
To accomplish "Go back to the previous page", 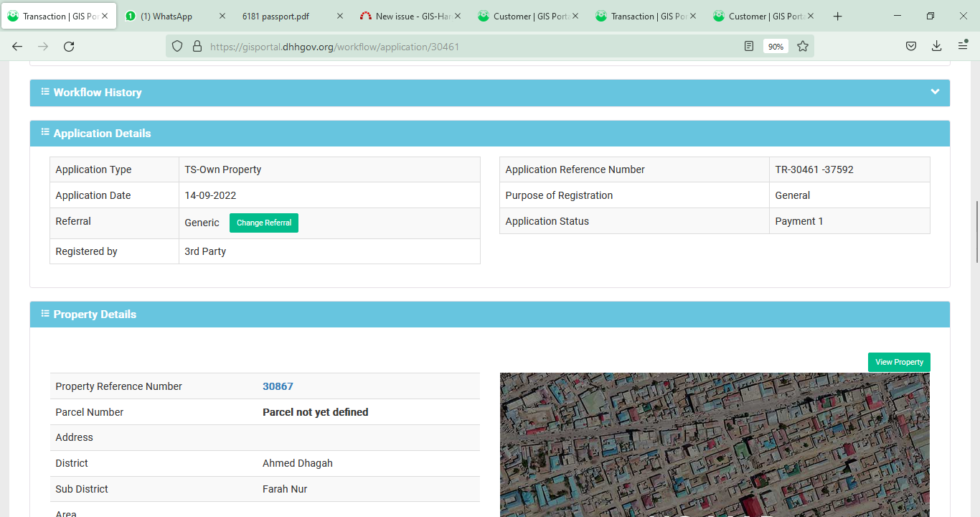I will pos(17,46).
